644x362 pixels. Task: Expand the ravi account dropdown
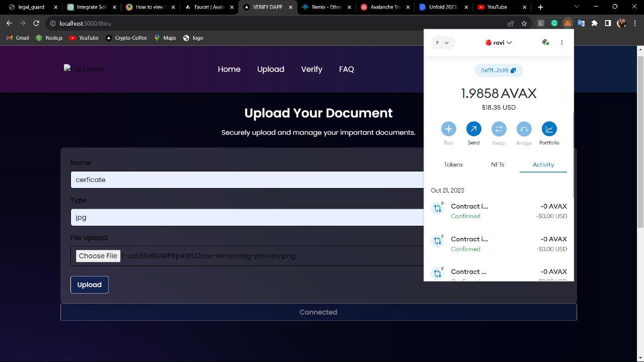[x=499, y=43]
